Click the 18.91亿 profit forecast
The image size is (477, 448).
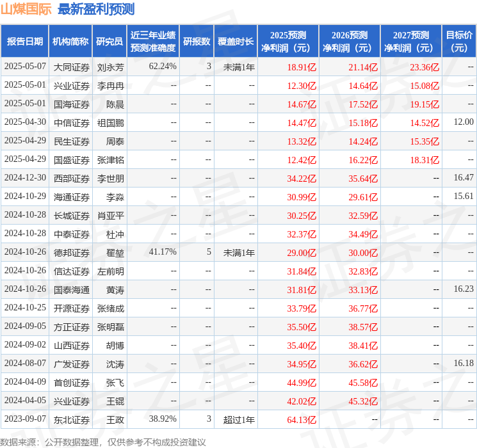point(302,67)
